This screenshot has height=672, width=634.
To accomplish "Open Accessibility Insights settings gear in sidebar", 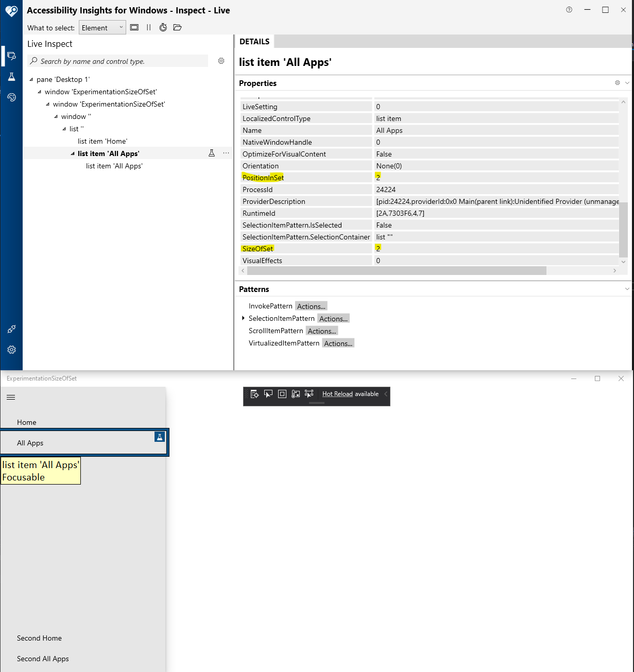I will coord(11,350).
